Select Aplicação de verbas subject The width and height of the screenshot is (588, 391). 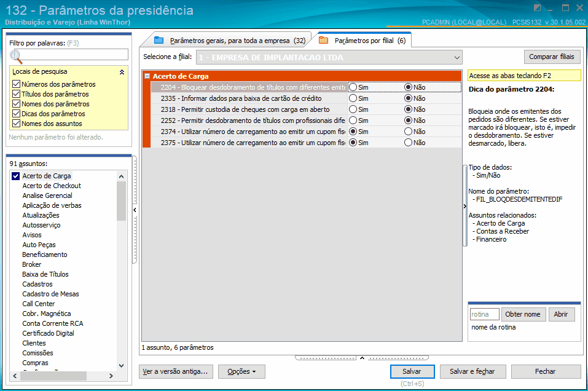(52, 205)
